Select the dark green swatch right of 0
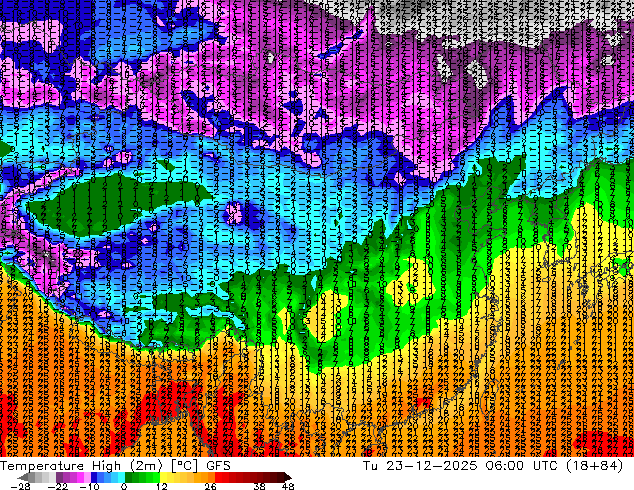Image resolution: width=634 pixels, height=490 pixels. click(x=129, y=477)
